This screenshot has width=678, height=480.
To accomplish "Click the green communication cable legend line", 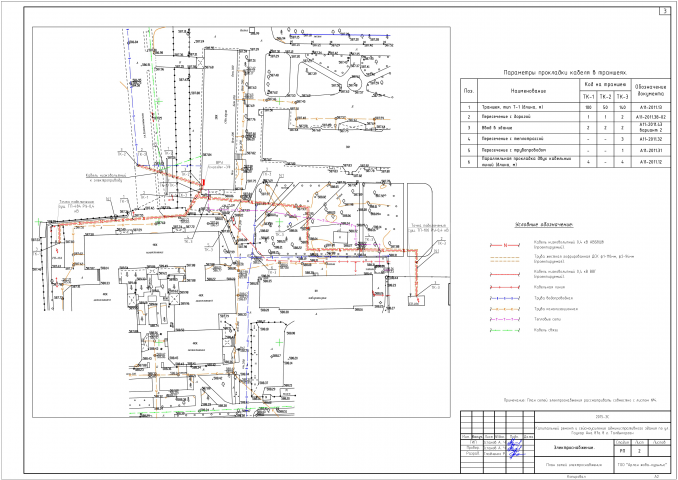I will tap(504, 330).
